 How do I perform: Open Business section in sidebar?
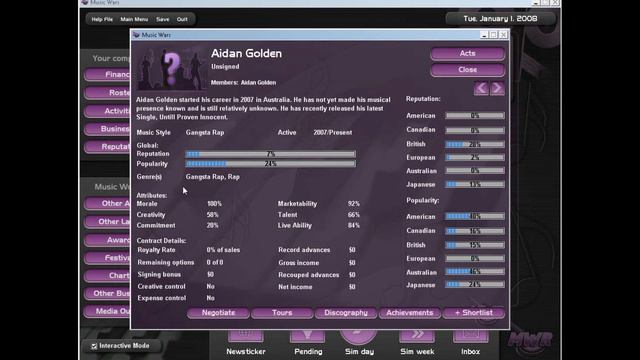pos(107,129)
